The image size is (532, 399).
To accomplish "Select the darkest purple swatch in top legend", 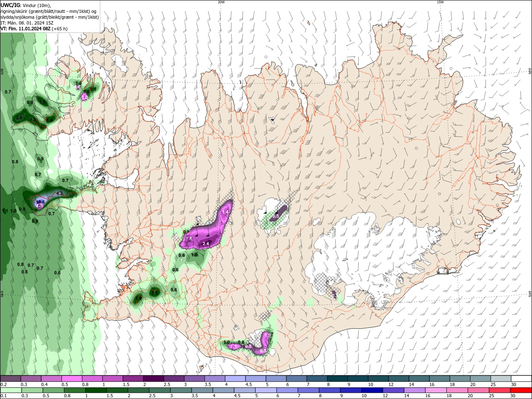I will pos(153,379).
